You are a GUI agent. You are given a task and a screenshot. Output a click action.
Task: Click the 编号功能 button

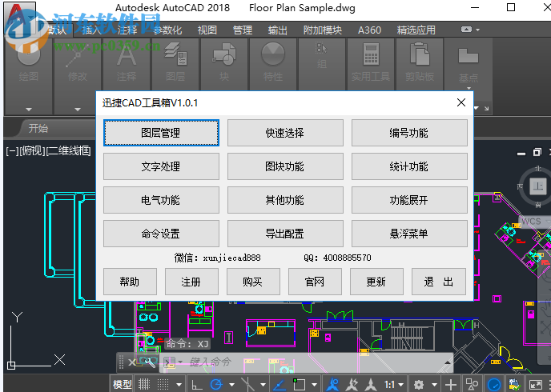(409, 133)
